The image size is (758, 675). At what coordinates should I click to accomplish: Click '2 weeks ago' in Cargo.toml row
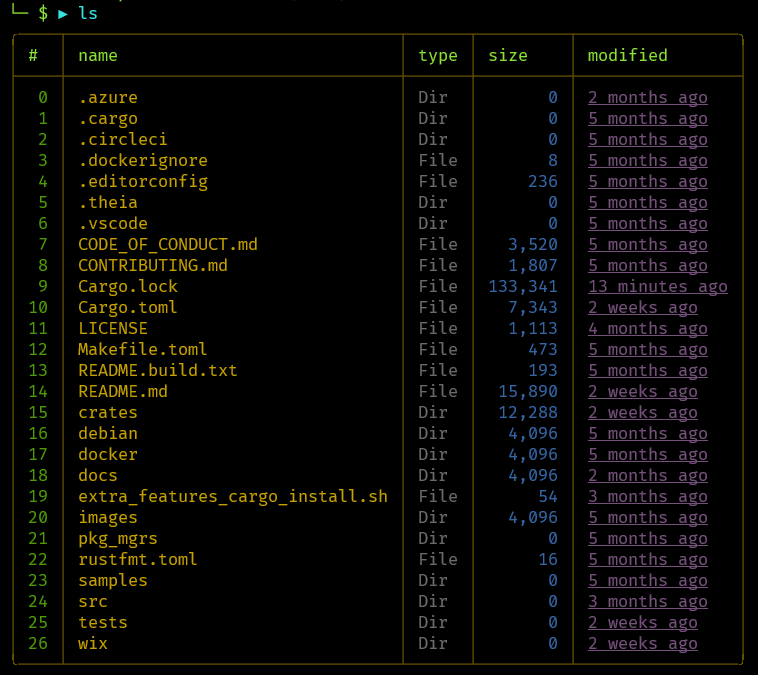point(642,308)
